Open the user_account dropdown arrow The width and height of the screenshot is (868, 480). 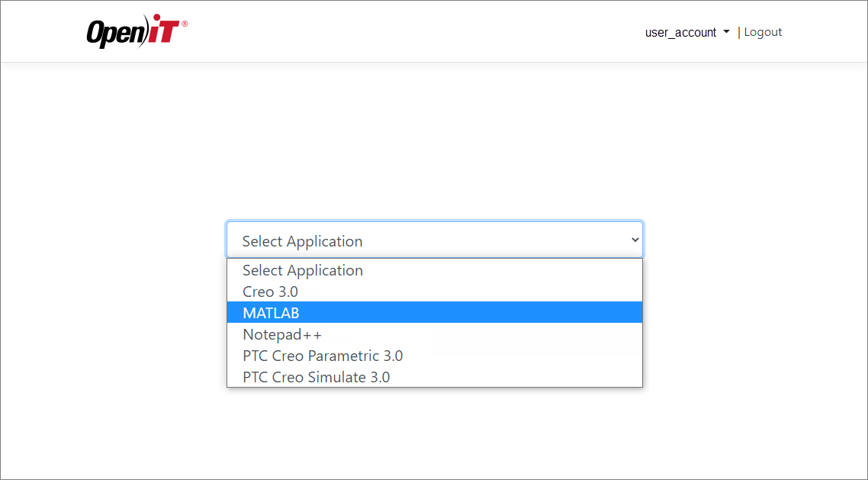tap(726, 32)
